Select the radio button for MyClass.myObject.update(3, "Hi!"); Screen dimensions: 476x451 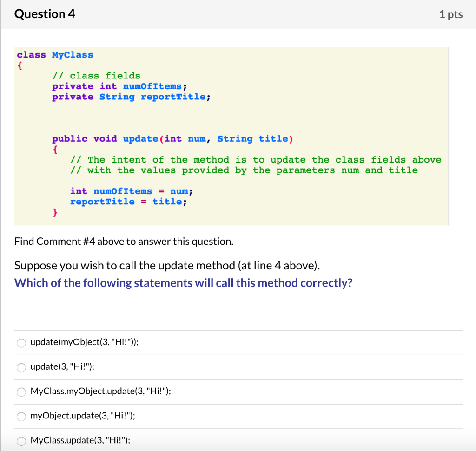click(21, 392)
